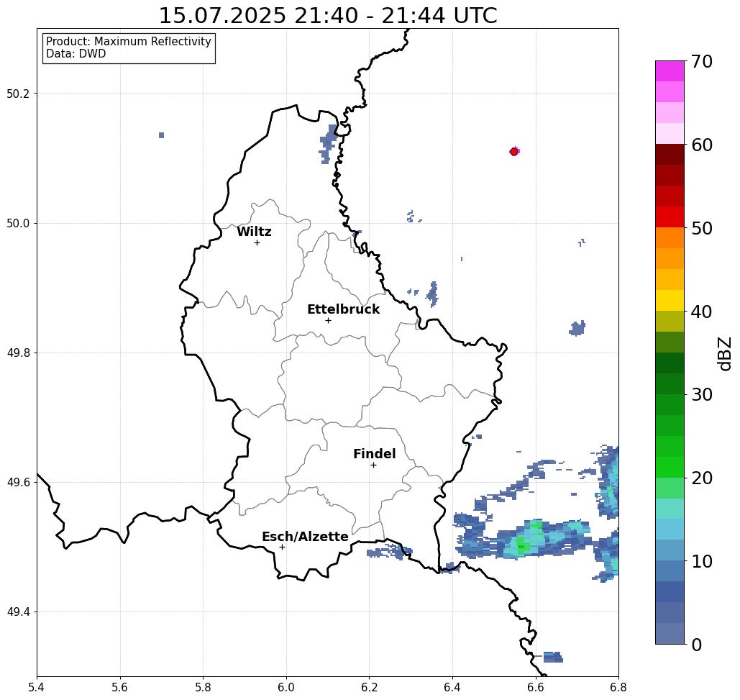The height and width of the screenshot is (700, 740).
Task: Click the latitude tick label 50.2
Action: (18, 94)
